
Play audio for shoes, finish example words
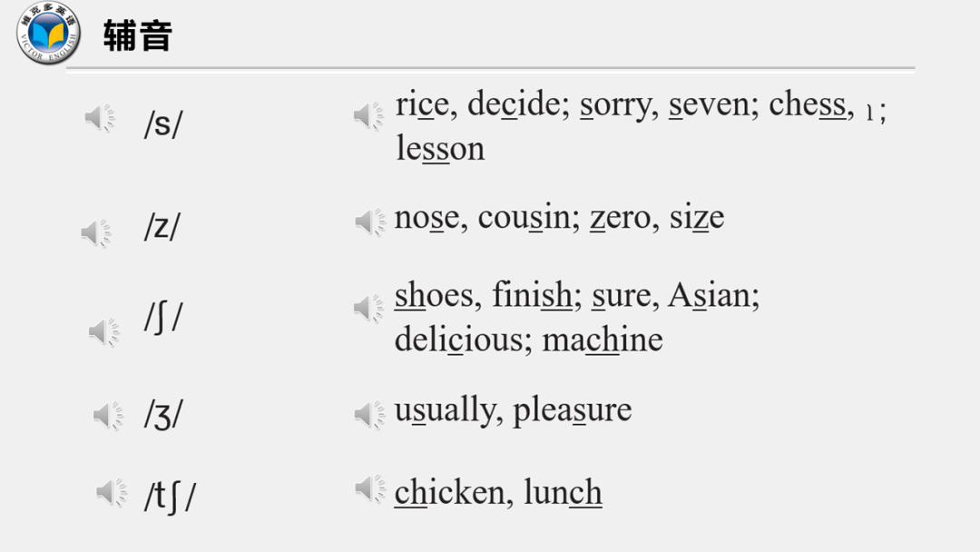click(x=369, y=308)
